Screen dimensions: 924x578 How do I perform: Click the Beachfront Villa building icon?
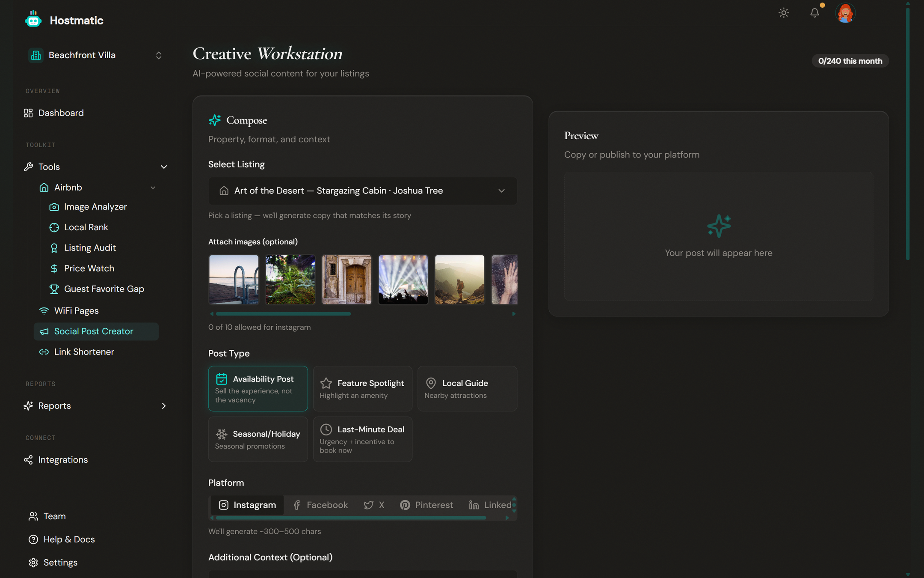36,55
